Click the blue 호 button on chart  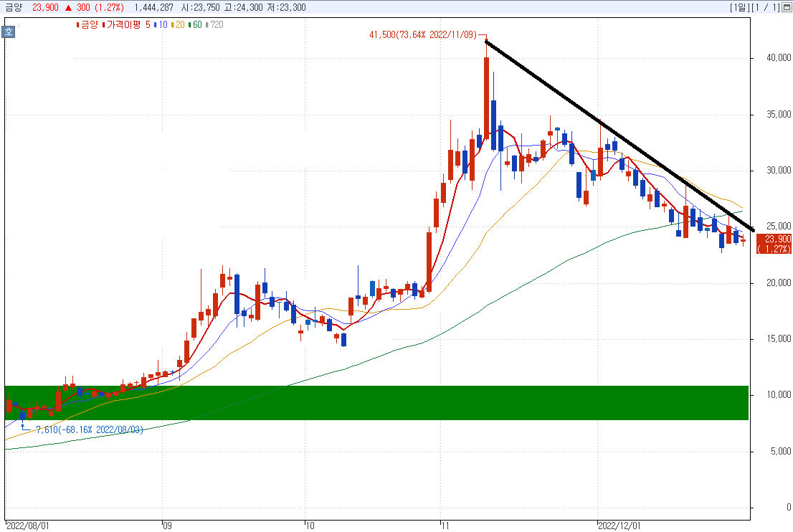(x=9, y=32)
